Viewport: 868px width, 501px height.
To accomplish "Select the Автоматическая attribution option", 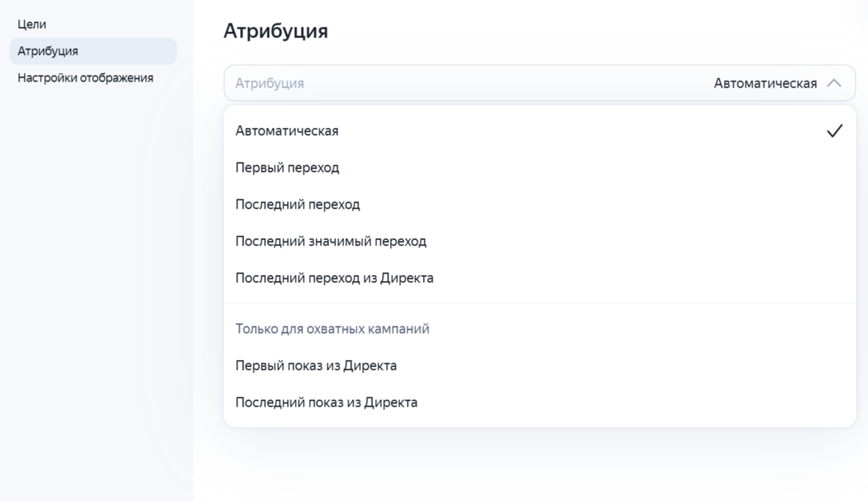I will (286, 131).
